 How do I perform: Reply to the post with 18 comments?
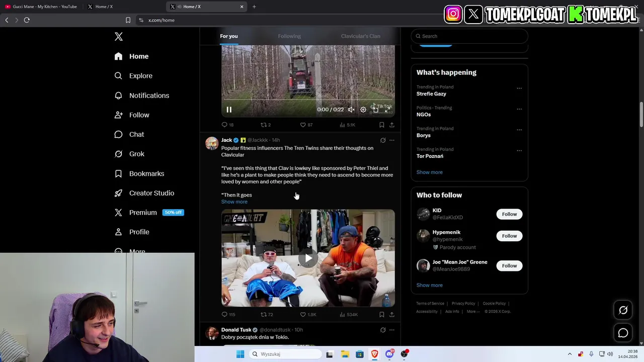point(227,125)
